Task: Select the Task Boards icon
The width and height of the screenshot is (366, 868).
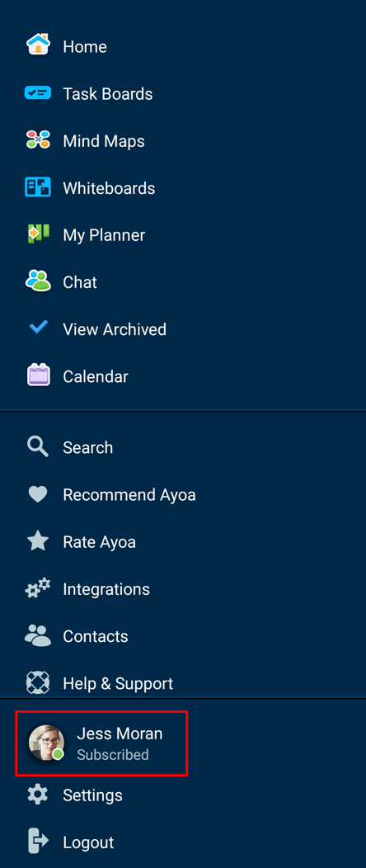Action: (38, 93)
